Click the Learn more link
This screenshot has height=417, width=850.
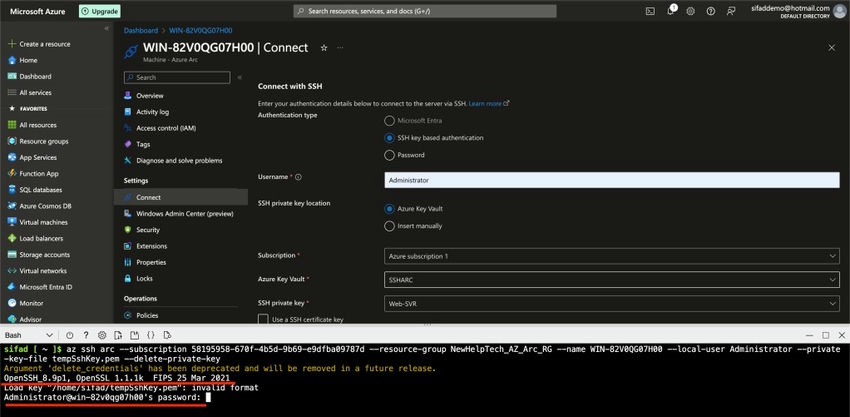pos(485,103)
